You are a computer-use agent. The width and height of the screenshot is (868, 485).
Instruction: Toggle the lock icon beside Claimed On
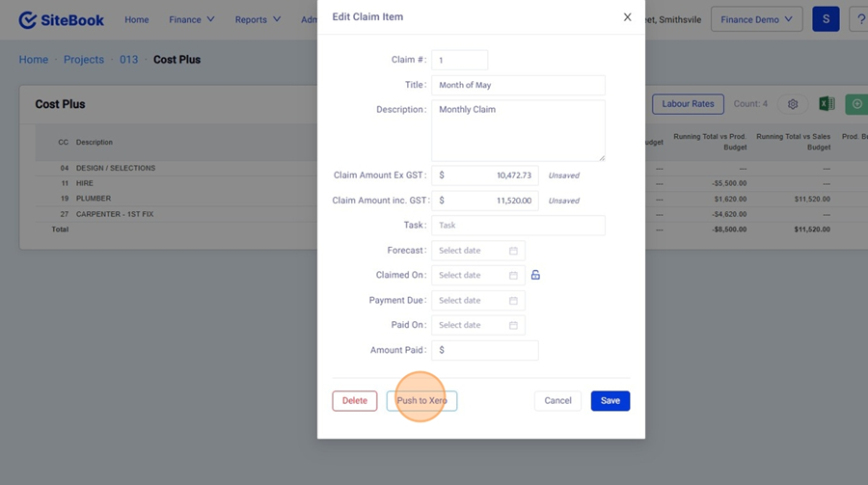(535, 275)
